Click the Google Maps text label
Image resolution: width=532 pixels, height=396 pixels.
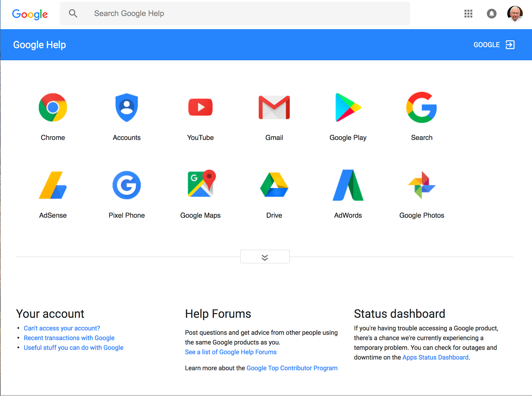coord(200,216)
